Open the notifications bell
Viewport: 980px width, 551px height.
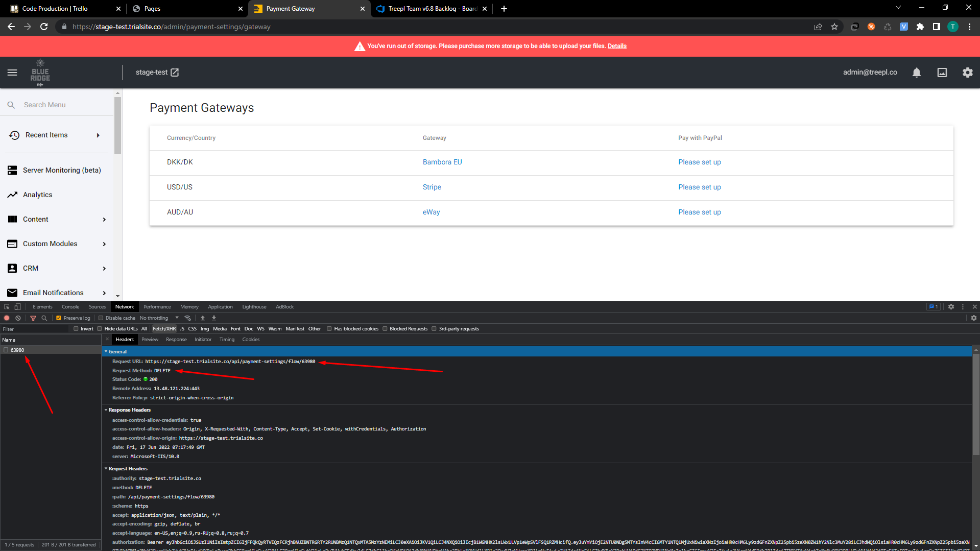tap(917, 73)
